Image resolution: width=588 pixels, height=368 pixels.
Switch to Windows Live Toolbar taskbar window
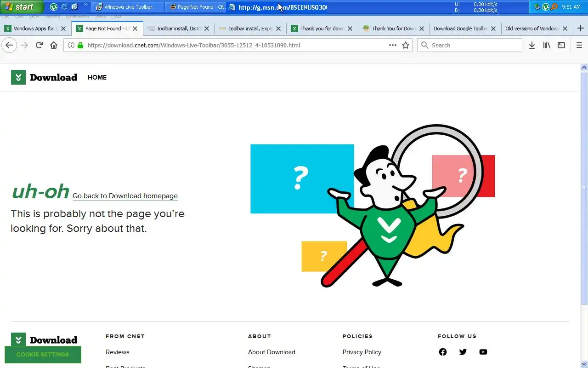click(128, 7)
